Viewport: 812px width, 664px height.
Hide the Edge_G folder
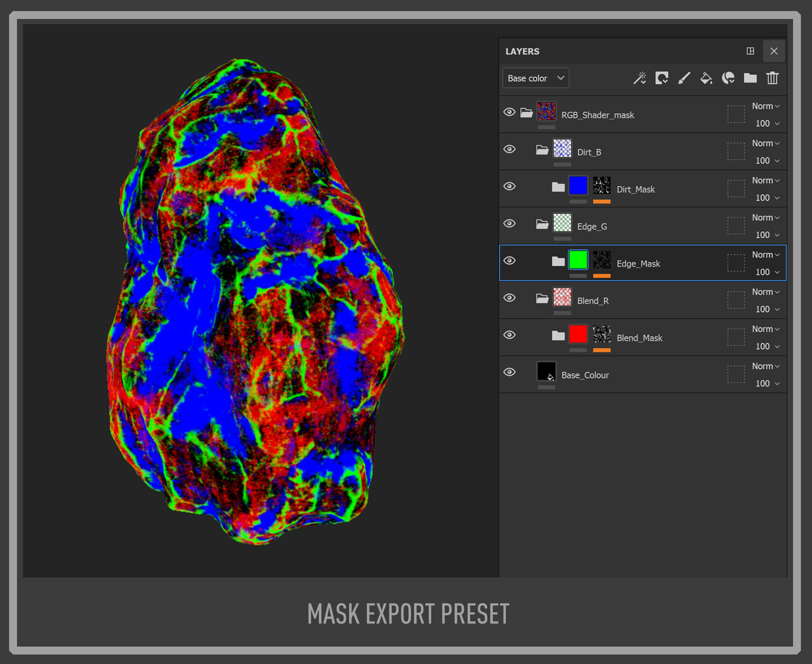point(509,223)
